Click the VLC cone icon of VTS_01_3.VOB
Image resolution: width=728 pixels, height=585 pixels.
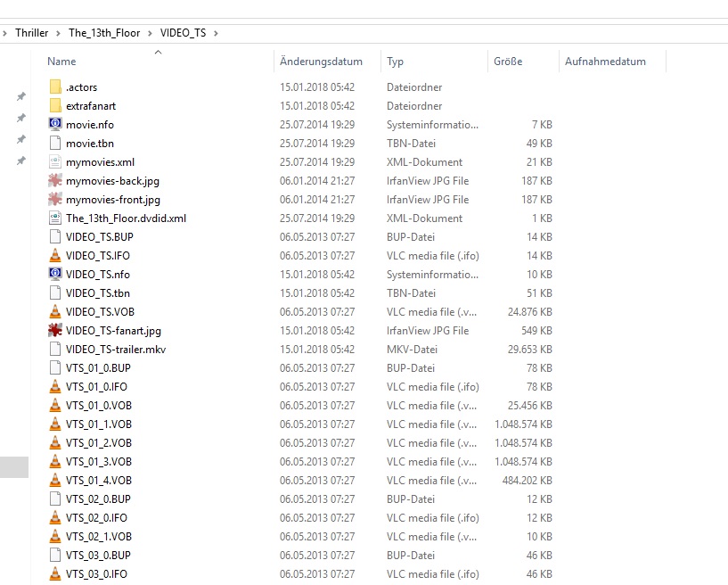[54, 461]
